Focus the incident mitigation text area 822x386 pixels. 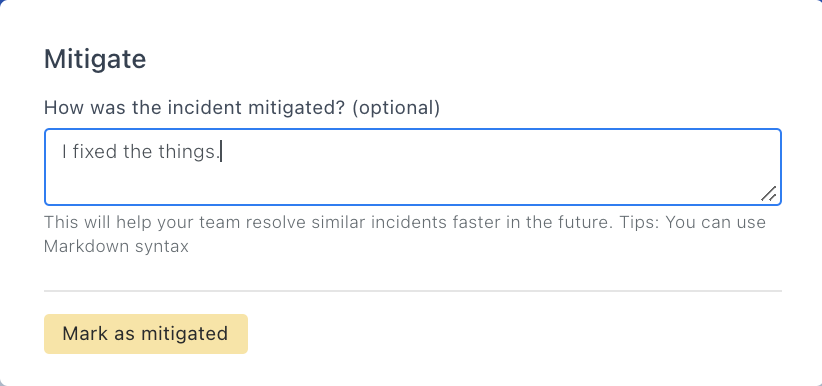(413, 167)
